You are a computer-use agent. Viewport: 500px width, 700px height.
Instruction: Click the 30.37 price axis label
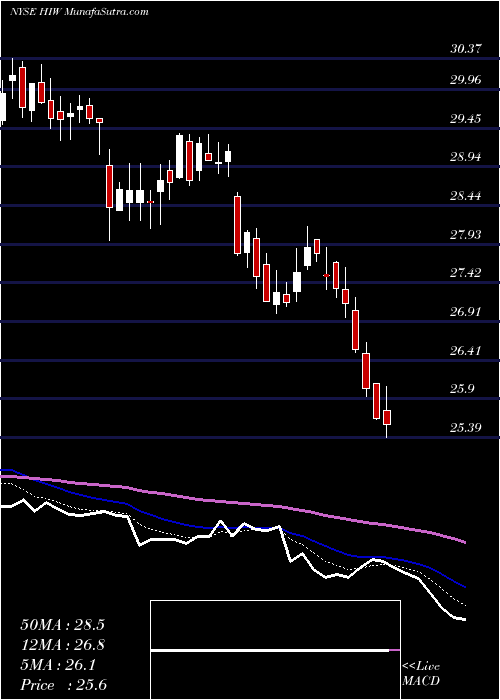click(466, 49)
